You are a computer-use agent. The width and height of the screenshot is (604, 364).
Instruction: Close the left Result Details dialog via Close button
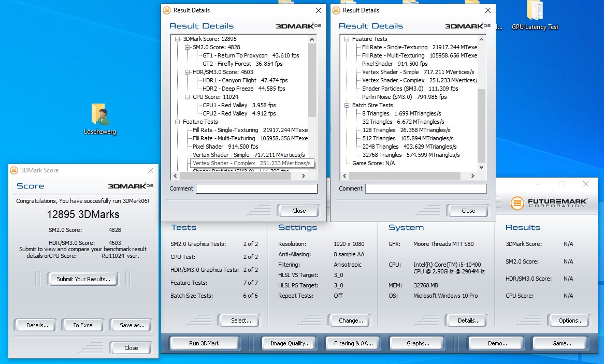click(299, 211)
